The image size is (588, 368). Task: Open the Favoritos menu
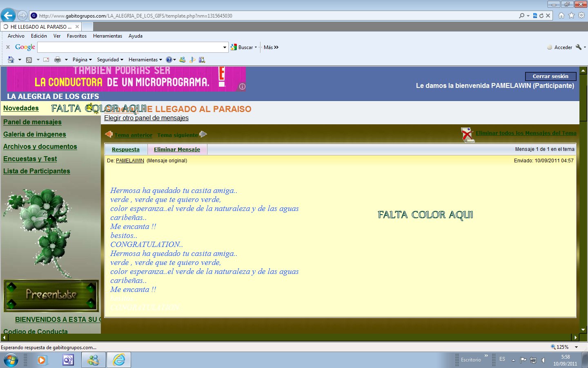[x=76, y=36]
